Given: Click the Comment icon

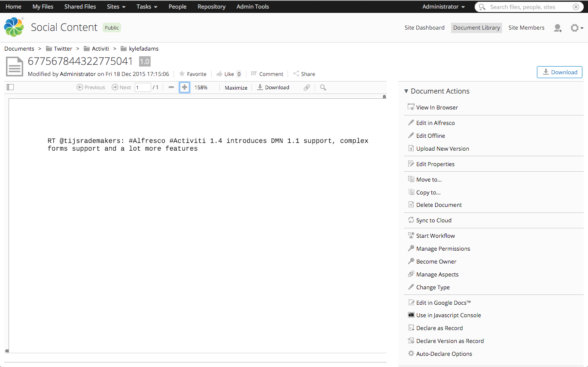Looking at the screenshot, I should [254, 74].
